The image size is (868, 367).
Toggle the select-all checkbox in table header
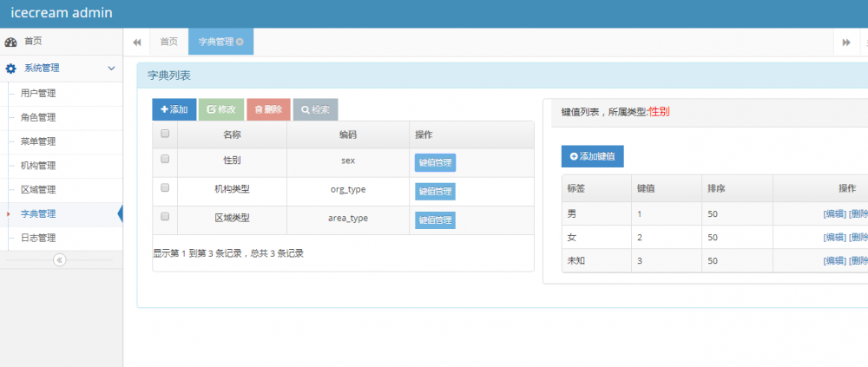click(164, 134)
